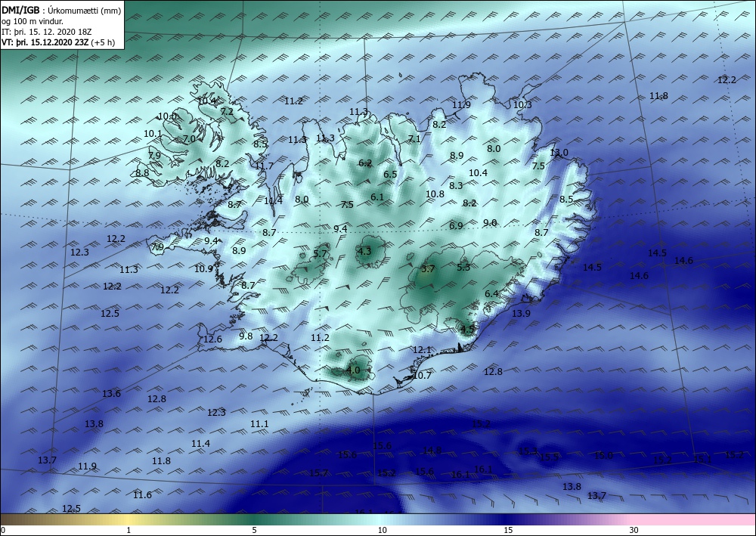Select the map value 12.1

pos(422,349)
